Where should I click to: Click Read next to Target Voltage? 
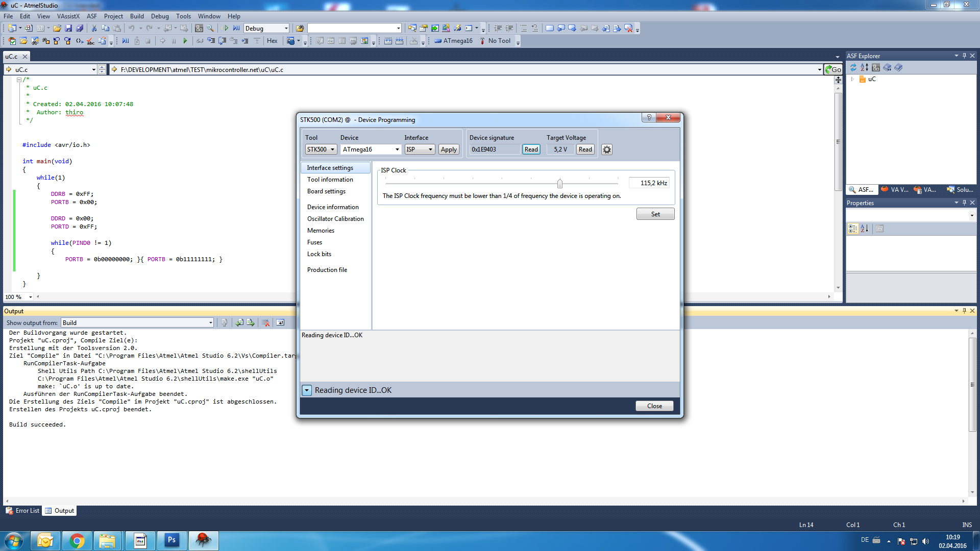[585, 149]
